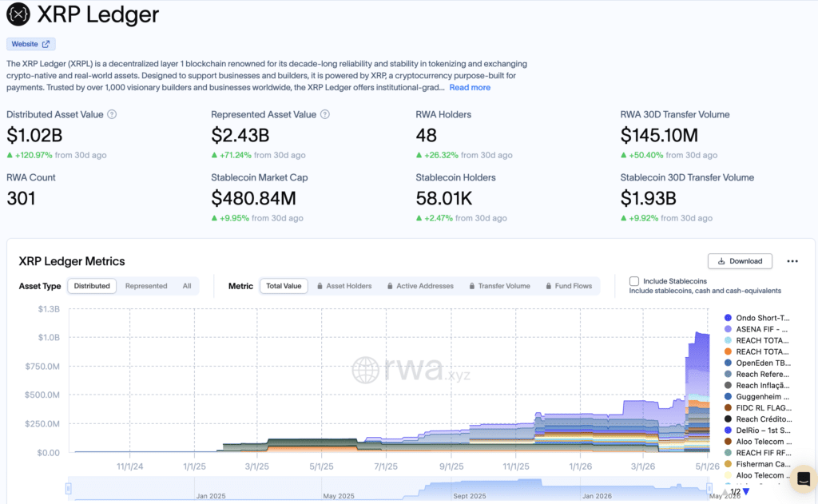
Task: Open the Website external link
Action: tap(31, 44)
